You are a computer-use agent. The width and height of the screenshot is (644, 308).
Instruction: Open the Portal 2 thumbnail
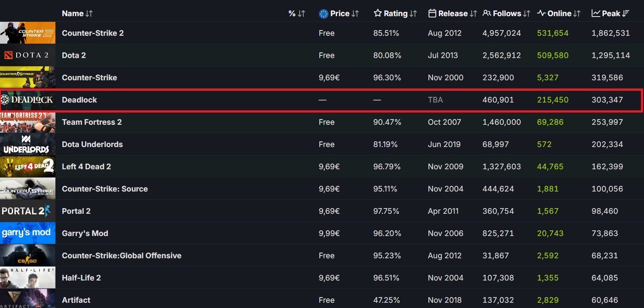point(27,211)
